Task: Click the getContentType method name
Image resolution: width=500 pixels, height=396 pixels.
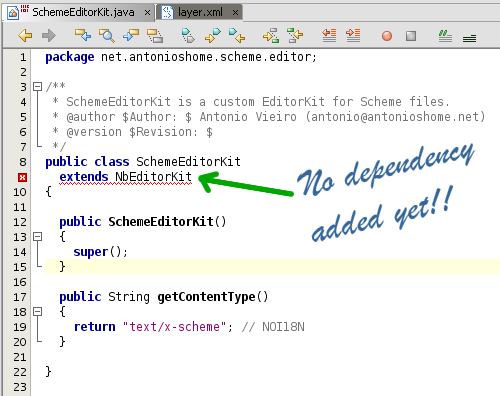Action: pyautogui.click(x=206, y=297)
